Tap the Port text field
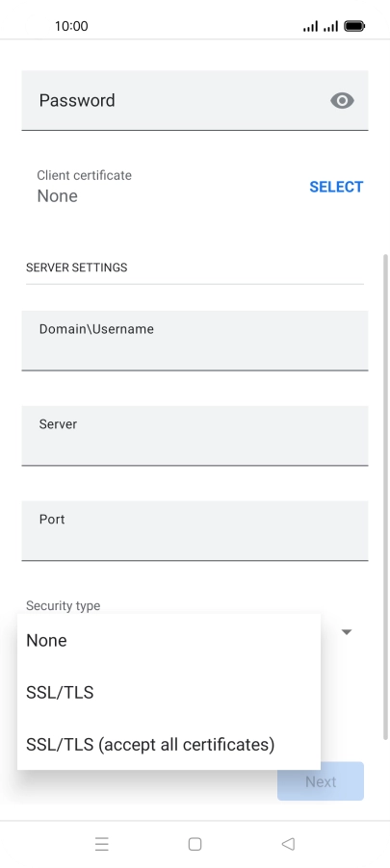 [195, 531]
